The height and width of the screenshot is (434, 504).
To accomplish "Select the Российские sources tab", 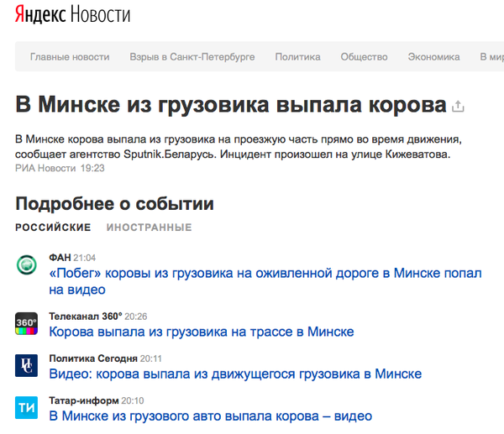I will coord(53,227).
